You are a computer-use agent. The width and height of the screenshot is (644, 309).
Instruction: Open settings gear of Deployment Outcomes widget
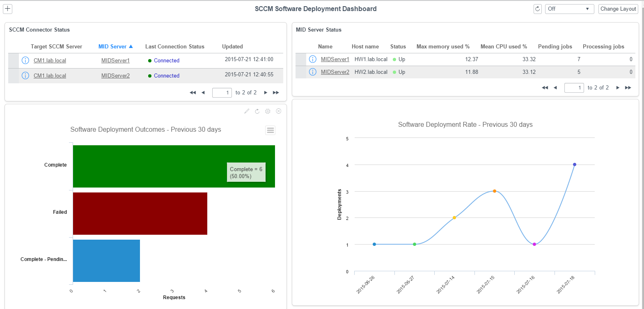coord(268,111)
